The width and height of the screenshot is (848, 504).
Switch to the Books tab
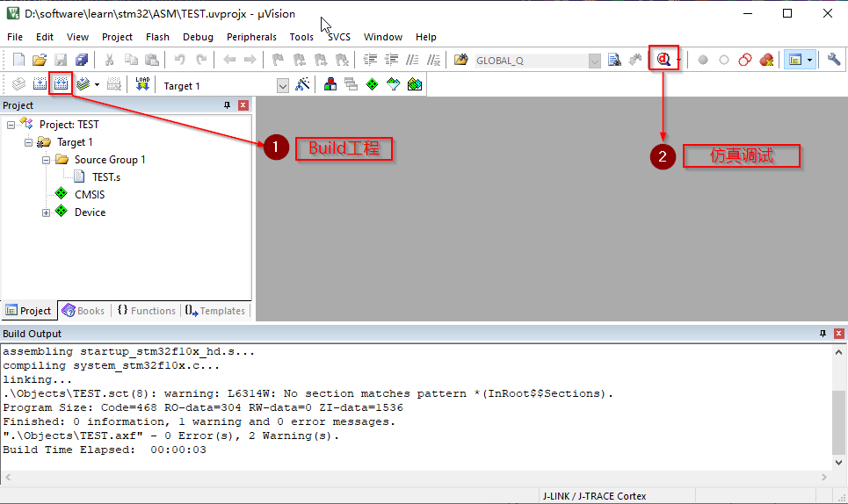(83, 311)
